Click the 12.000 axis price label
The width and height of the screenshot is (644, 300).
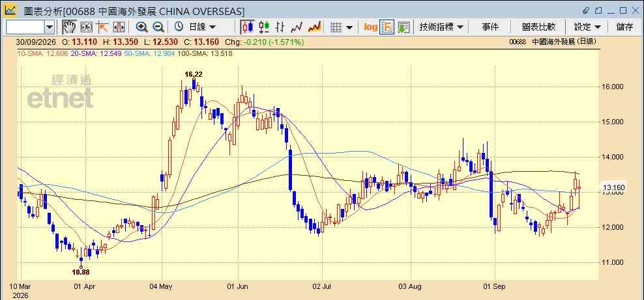(x=613, y=227)
